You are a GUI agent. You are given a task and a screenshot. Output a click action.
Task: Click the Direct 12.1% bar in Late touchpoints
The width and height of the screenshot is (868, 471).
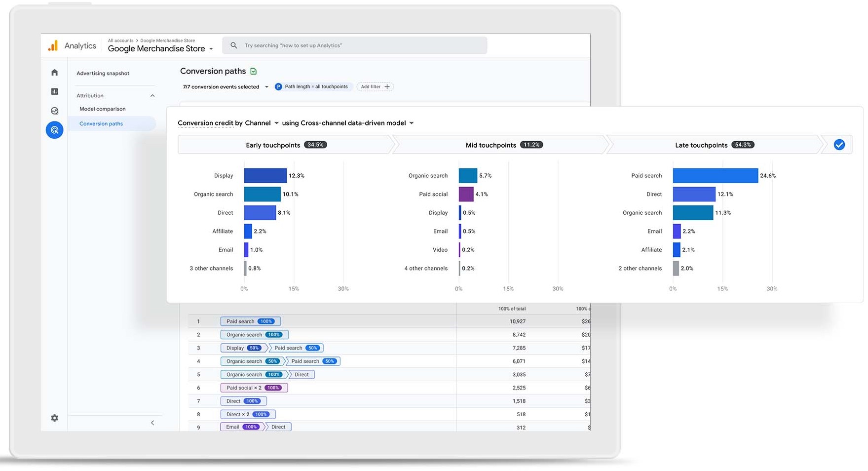[694, 194]
